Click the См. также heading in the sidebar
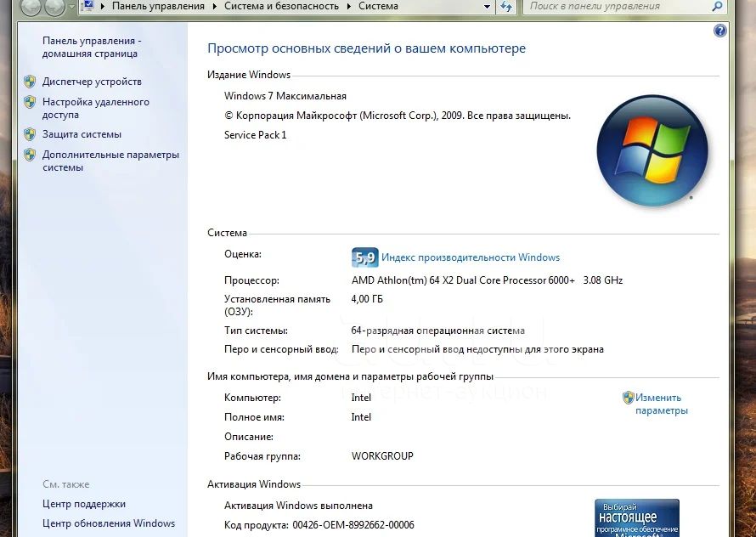The height and width of the screenshot is (537, 756). (66, 484)
